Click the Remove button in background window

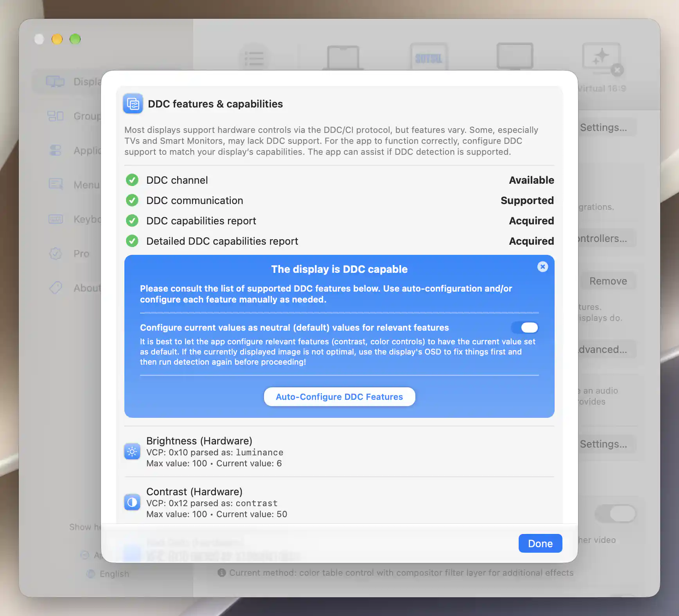(x=608, y=281)
